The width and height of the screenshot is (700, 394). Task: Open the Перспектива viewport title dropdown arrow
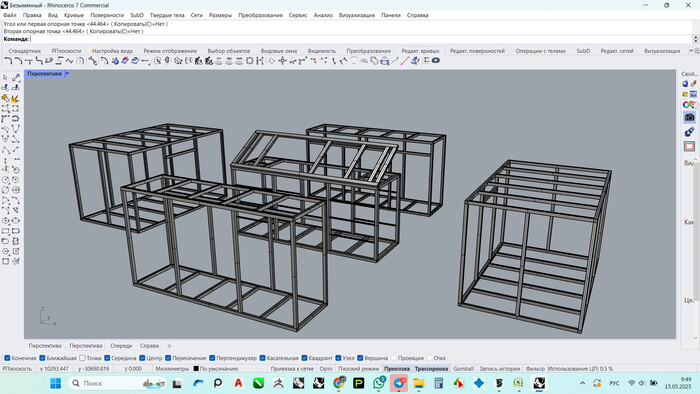pos(67,74)
